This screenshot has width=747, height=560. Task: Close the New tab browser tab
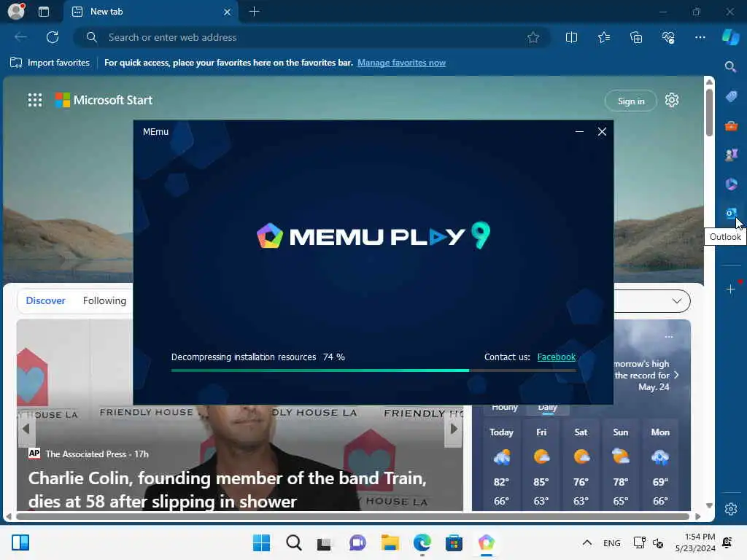point(228,12)
